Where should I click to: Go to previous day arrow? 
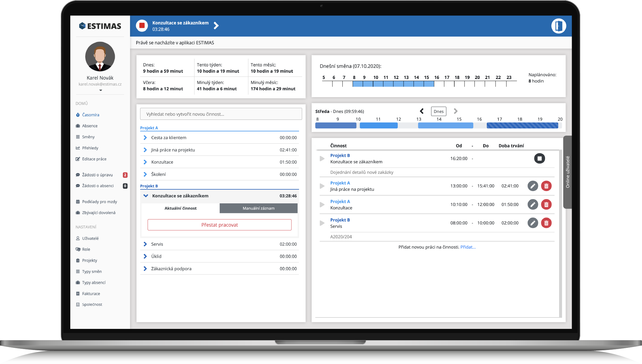pos(422,111)
